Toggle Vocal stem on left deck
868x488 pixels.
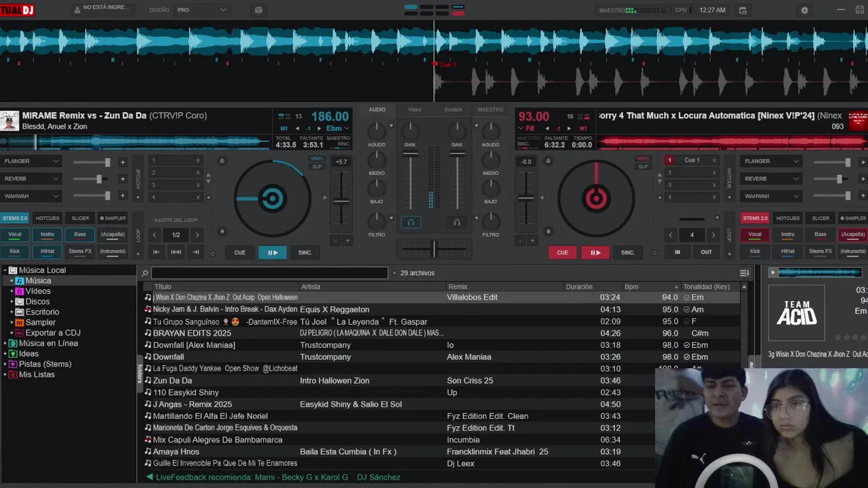point(14,235)
